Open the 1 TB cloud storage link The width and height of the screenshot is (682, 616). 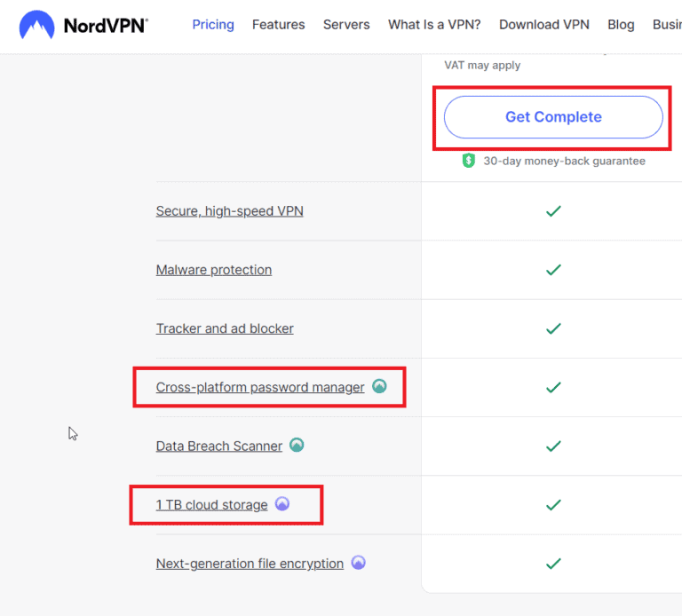click(211, 505)
